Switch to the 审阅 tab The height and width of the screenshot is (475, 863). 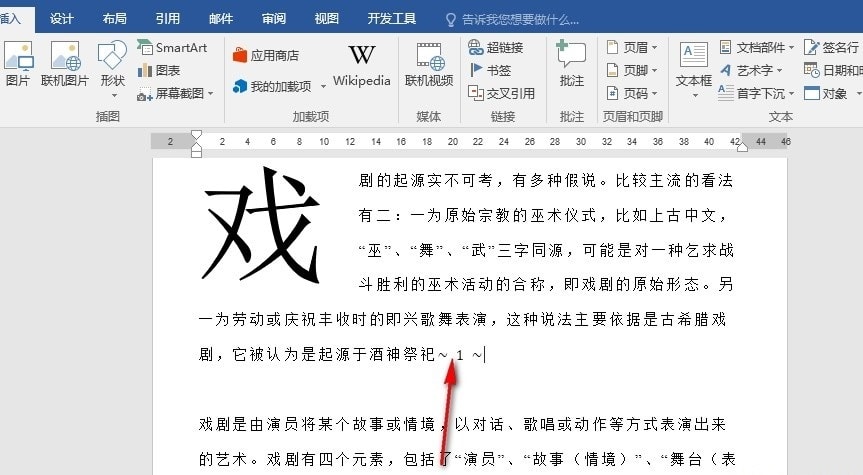[x=274, y=19]
